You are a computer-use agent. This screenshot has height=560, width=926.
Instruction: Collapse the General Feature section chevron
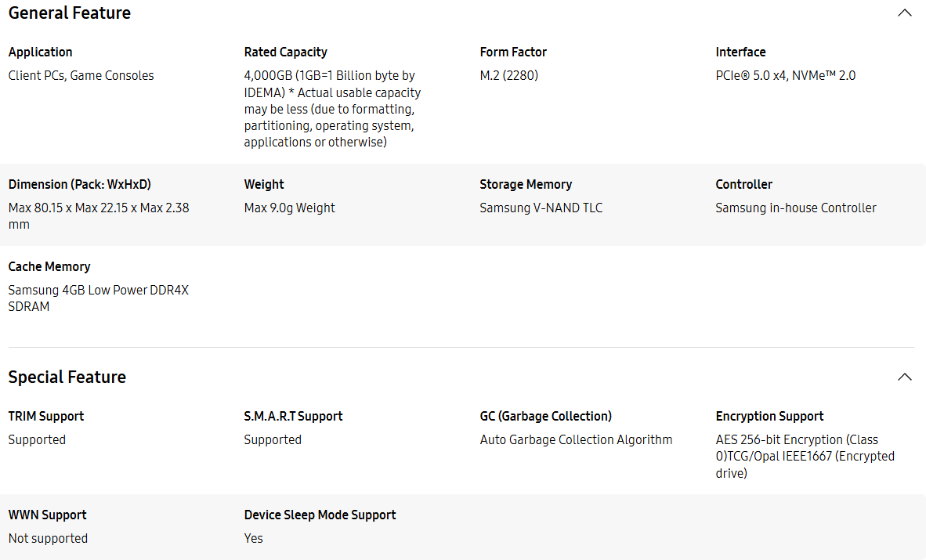904,13
